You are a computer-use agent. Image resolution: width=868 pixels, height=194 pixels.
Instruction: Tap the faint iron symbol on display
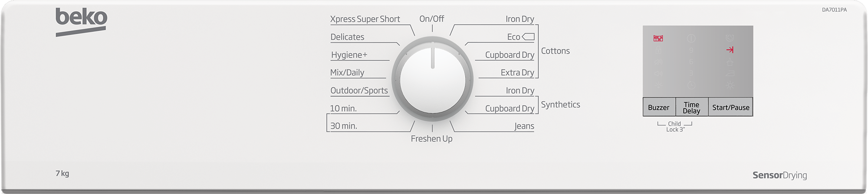point(730,73)
